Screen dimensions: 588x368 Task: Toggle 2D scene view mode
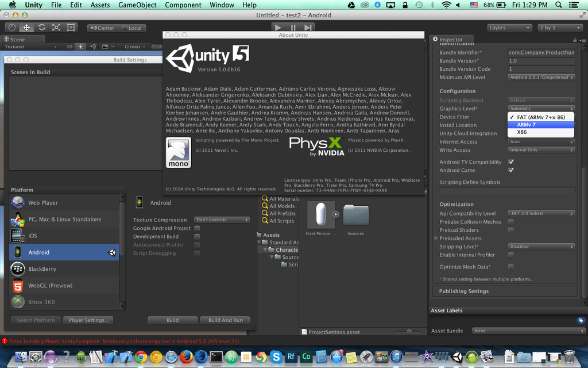69,47
